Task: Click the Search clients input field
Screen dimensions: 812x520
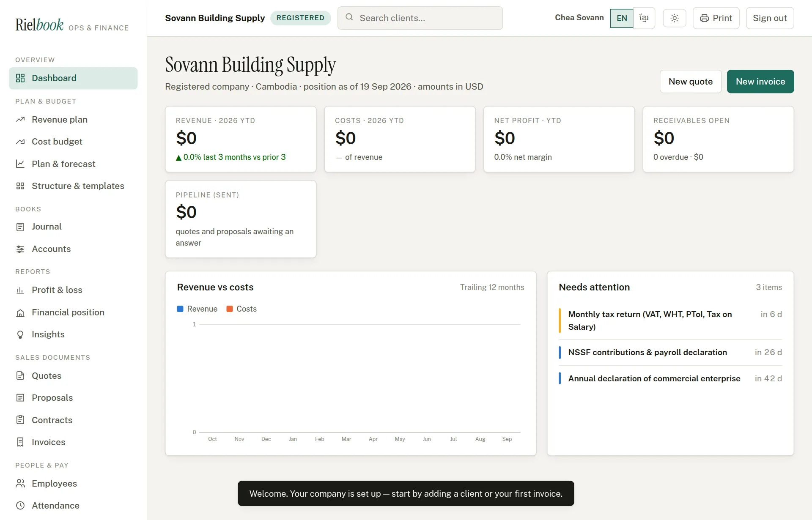Action: (420, 18)
